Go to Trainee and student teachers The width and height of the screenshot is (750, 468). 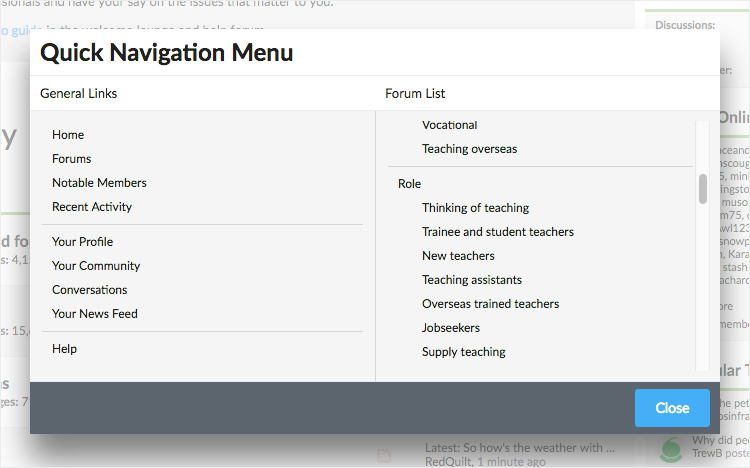[x=498, y=232]
